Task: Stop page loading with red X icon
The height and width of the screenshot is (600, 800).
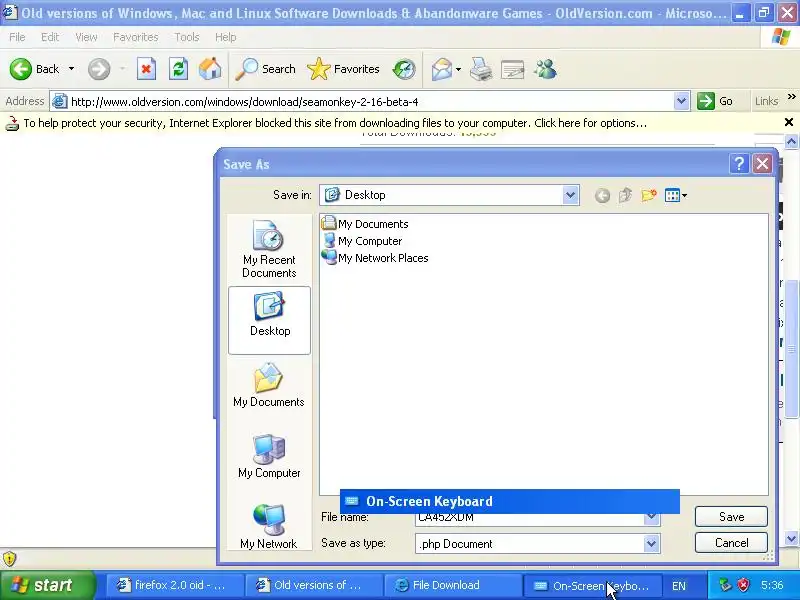Action: [x=146, y=69]
